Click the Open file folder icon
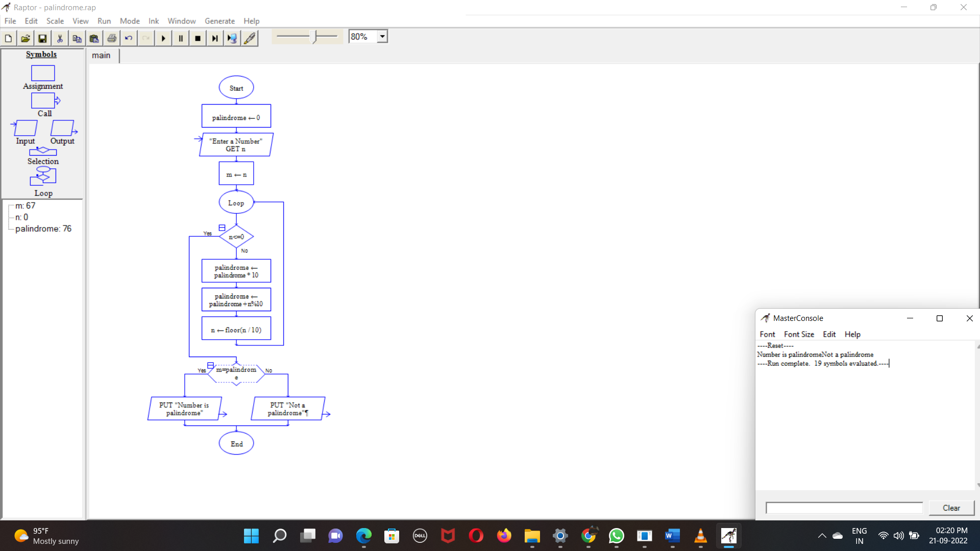This screenshot has width=980, height=551. tap(25, 38)
